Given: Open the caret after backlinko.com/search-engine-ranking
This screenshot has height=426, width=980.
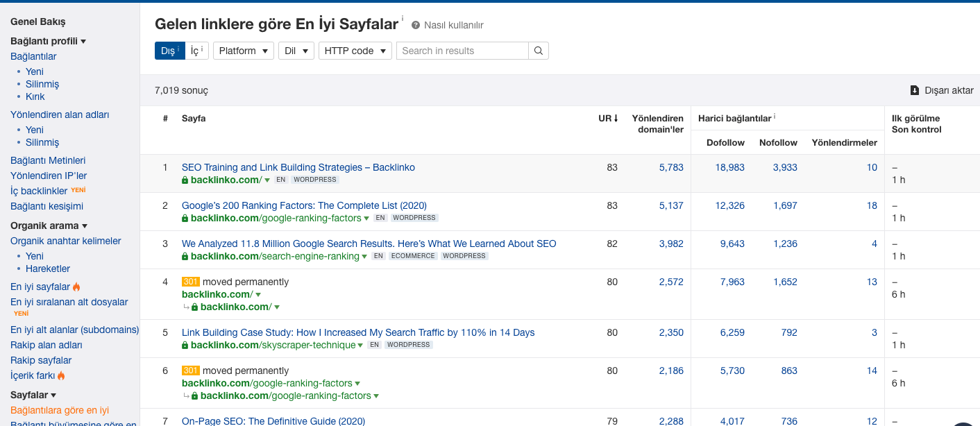Looking at the screenshot, I should tap(366, 257).
